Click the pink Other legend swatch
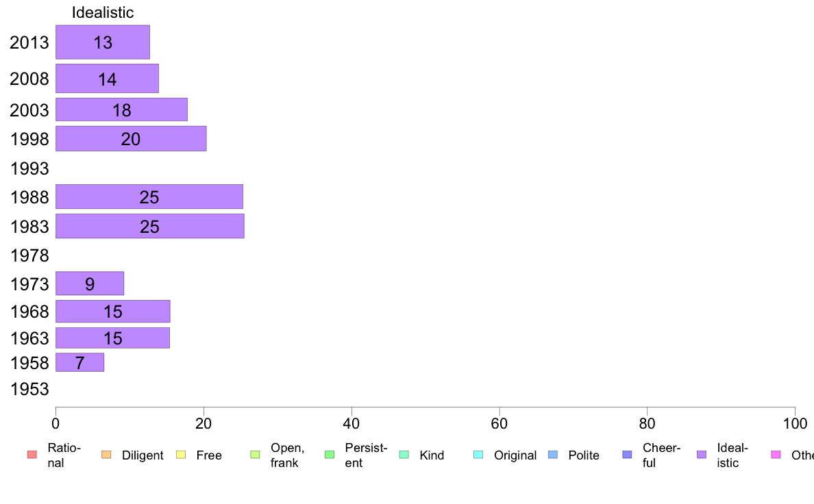The image size is (814, 504). (776, 455)
